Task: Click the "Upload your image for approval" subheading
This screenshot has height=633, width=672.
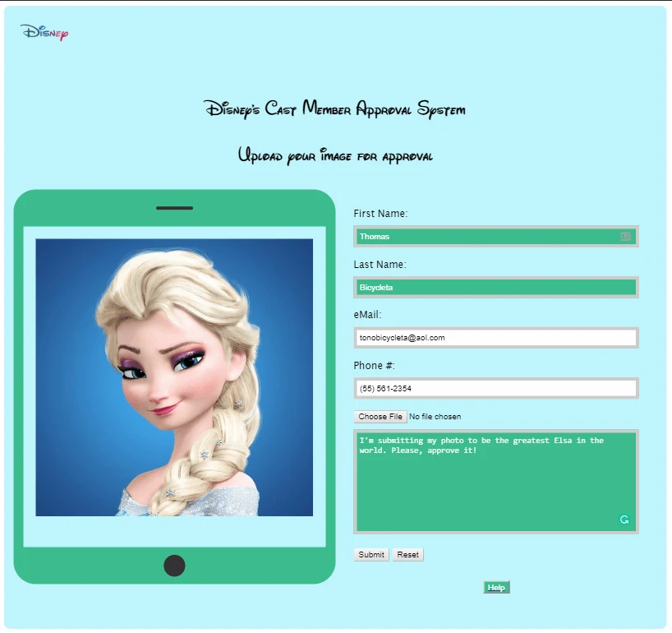Action: click(x=335, y=155)
